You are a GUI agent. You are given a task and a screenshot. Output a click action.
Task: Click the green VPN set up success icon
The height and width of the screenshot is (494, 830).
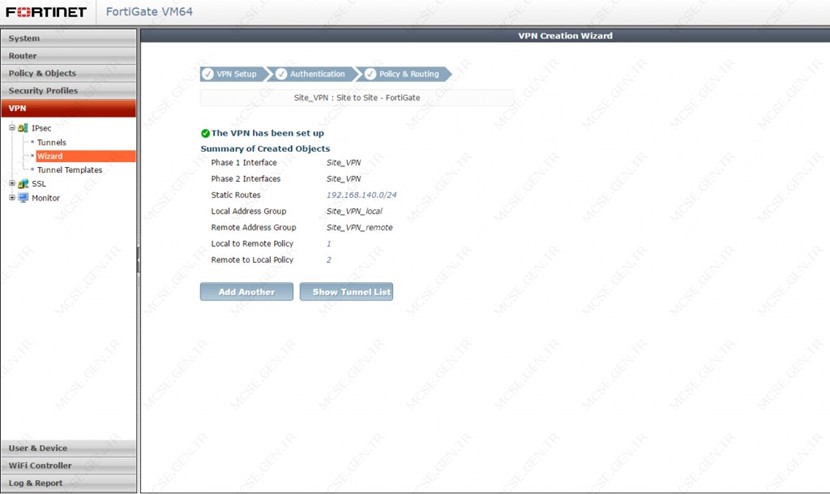pyautogui.click(x=205, y=133)
